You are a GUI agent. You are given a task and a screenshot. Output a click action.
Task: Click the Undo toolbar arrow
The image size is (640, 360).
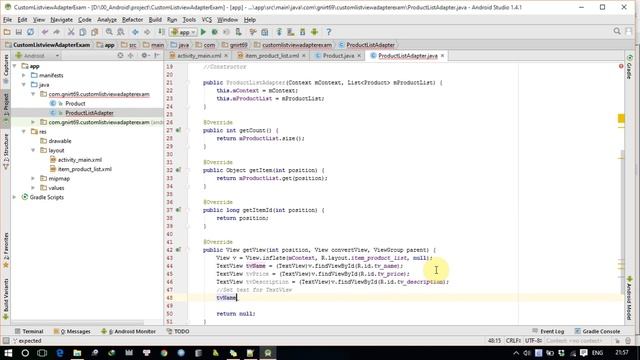(x=45, y=32)
